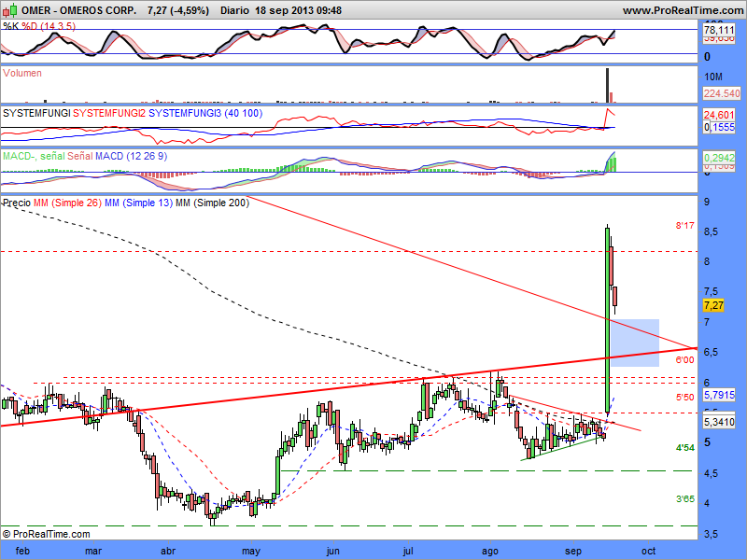Screen dimensions: 747x560
Task: Click the green "MACD-, señal" label
Action: (x=34, y=156)
